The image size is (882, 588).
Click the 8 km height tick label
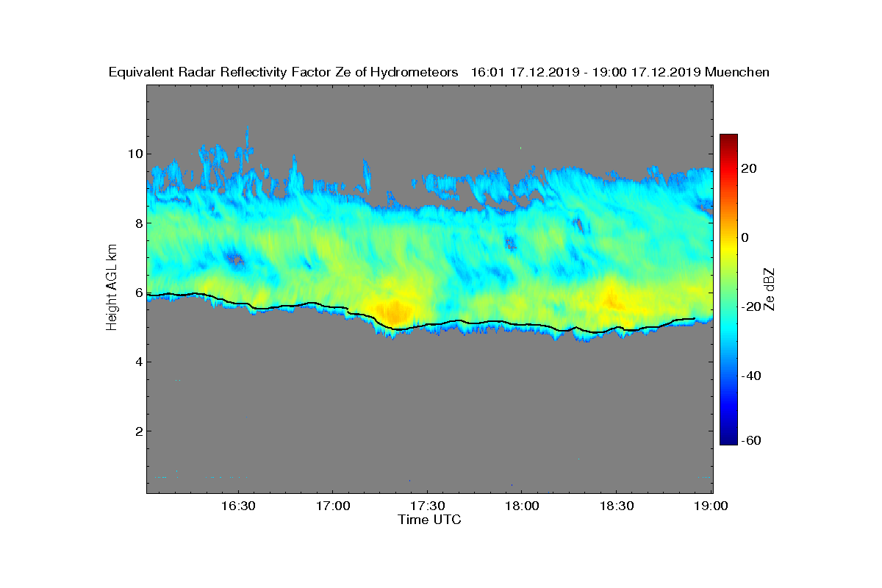click(138, 223)
